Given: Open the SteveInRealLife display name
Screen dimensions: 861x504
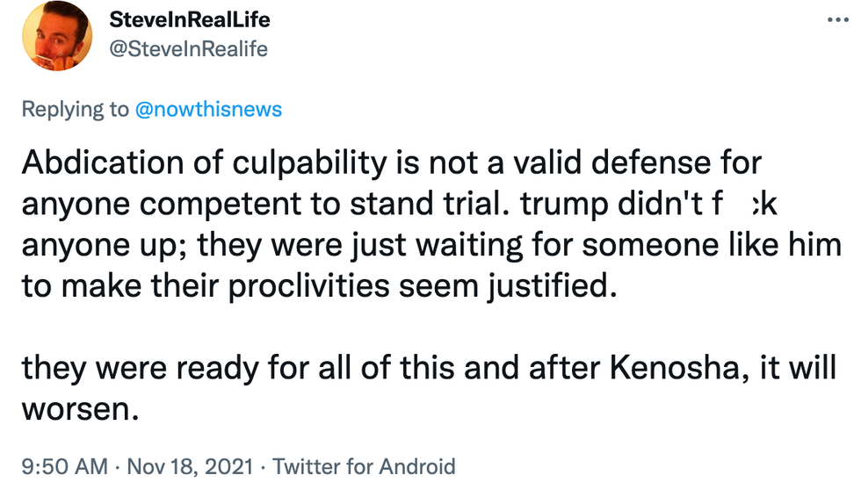Looking at the screenshot, I should tap(189, 19).
